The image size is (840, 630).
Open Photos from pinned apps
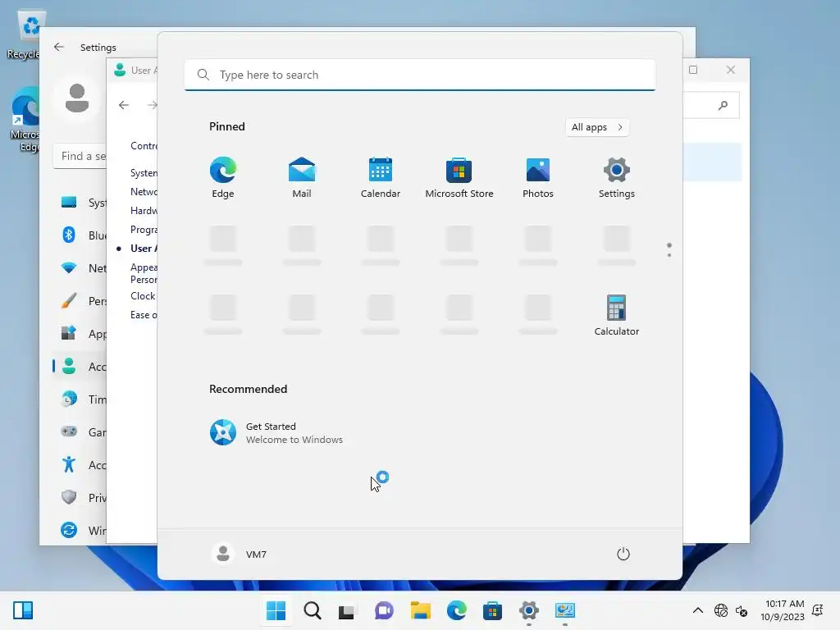point(538,177)
